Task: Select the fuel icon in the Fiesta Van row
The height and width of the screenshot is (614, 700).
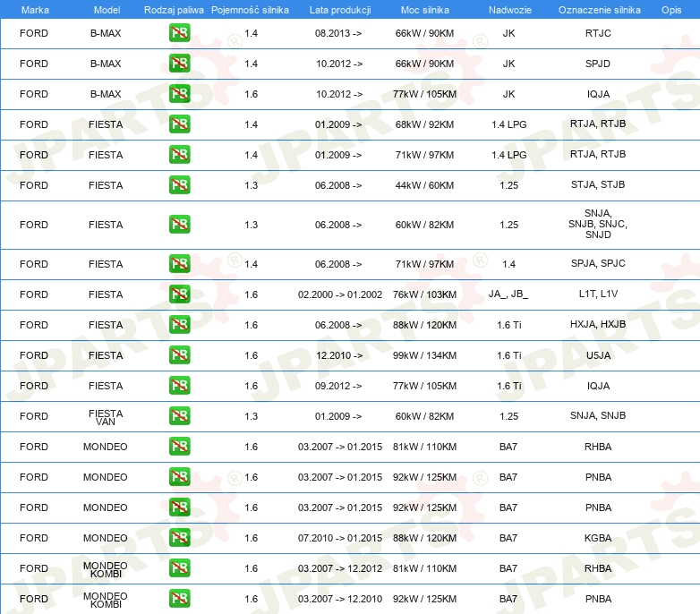Action: (x=179, y=416)
